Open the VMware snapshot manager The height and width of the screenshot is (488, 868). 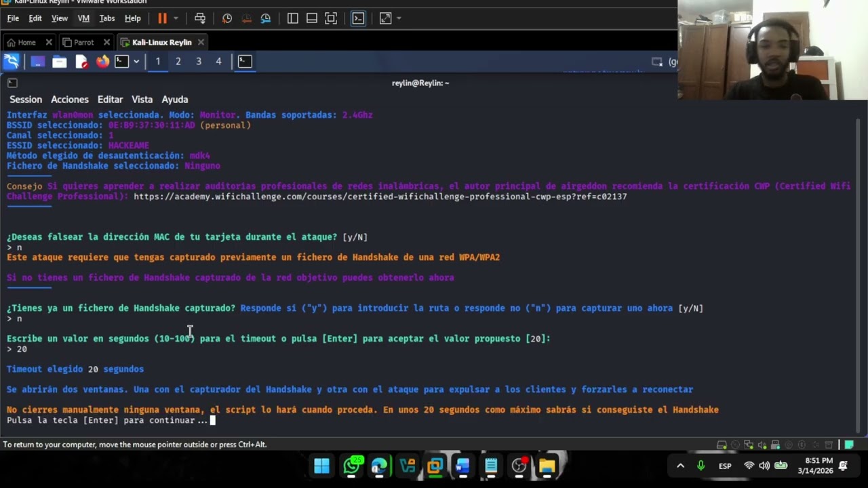[265, 18]
